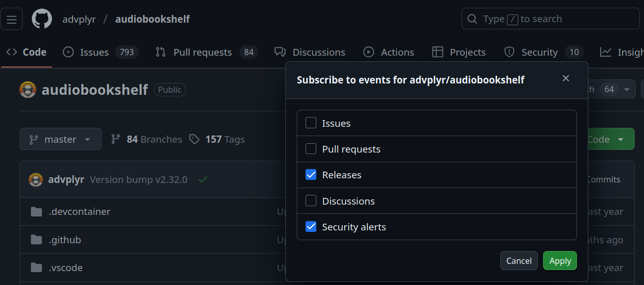Open the hamburger navigation menu
This screenshot has width=644, height=285.
[x=11, y=19]
